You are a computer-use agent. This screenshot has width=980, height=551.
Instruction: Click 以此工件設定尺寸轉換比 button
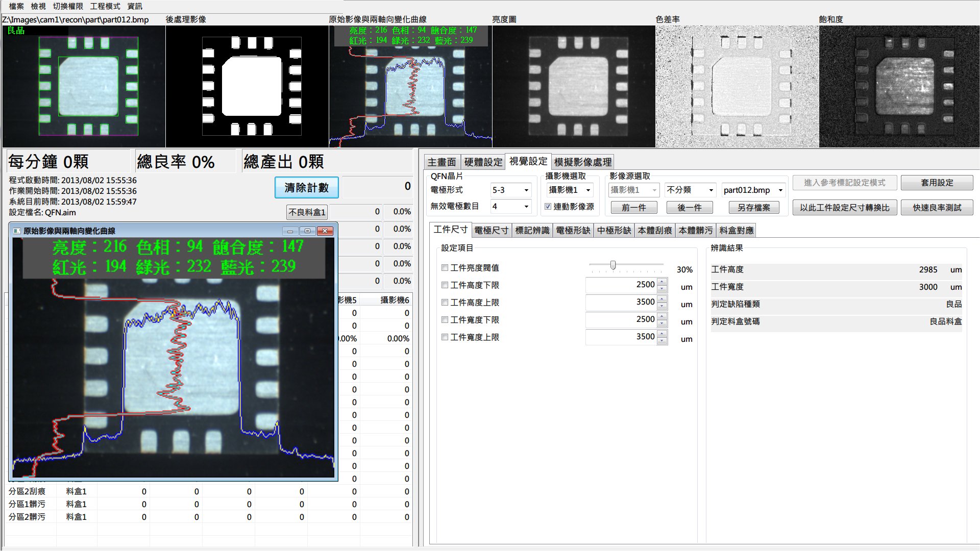click(845, 208)
